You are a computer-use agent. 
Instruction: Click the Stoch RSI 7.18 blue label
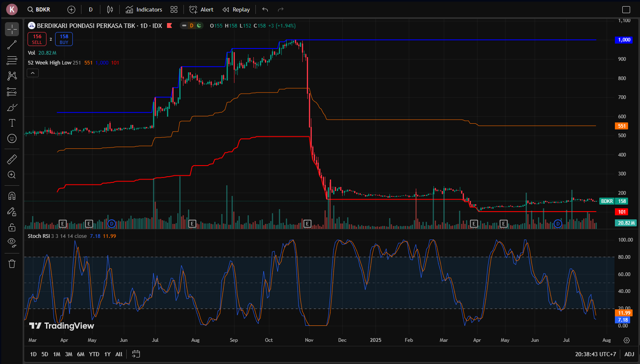coord(622,320)
